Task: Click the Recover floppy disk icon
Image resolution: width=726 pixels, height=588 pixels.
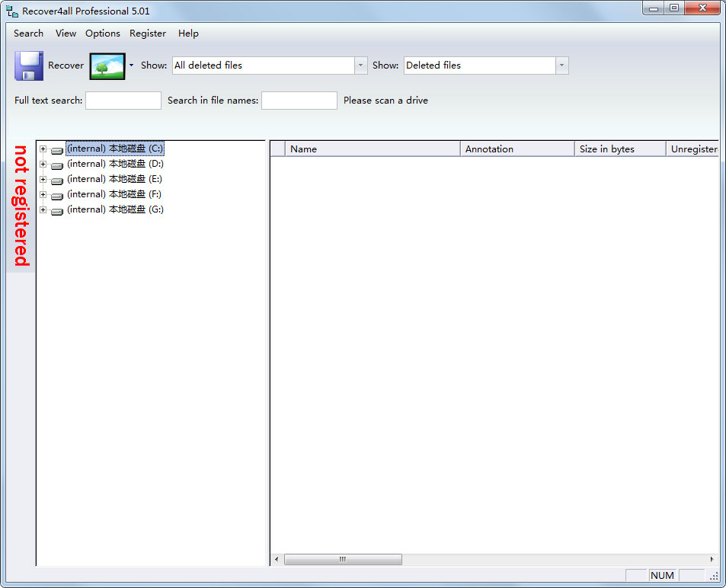Action: (28, 66)
